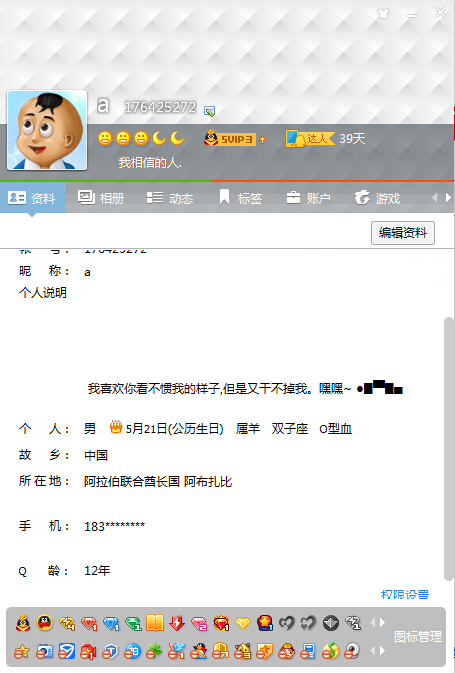
Task: Open 图标管理 icon management
Action: (x=418, y=637)
